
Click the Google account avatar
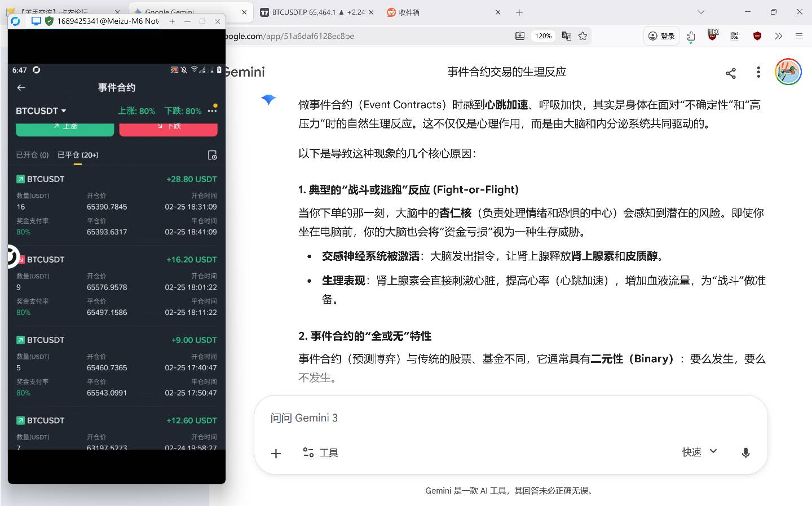pos(788,72)
